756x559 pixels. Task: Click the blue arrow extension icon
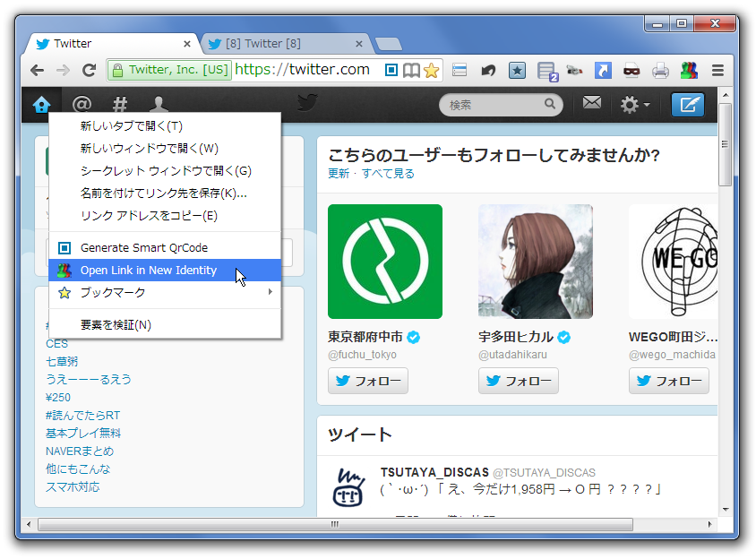[603, 71]
